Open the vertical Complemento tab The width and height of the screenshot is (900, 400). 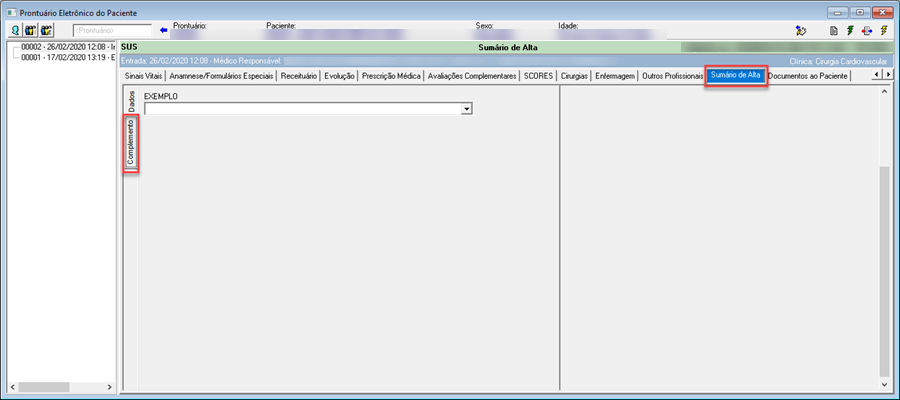pyautogui.click(x=131, y=142)
